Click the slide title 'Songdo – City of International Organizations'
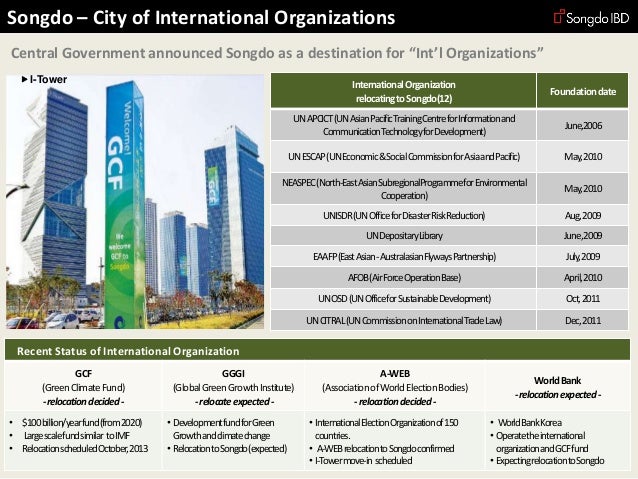The image size is (638, 479). tap(201, 18)
